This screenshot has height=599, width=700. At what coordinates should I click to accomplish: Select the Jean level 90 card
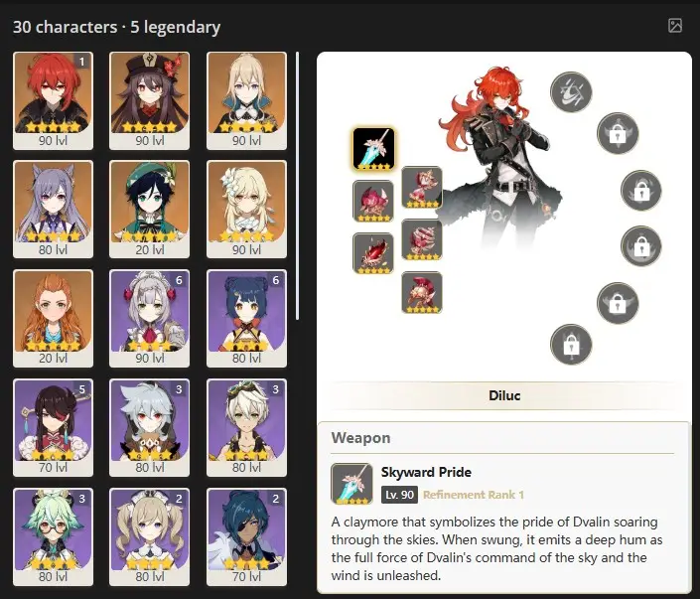tap(246, 101)
